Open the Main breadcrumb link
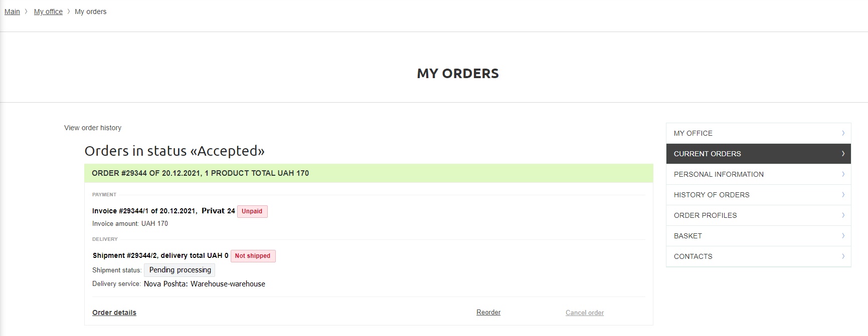This screenshot has height=336, width=868. point(12,12)
